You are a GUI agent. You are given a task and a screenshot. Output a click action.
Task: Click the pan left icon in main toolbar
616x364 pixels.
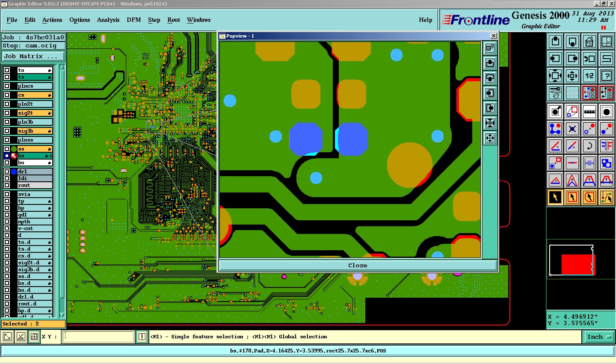pyautogui.click(x=555, y=59)
